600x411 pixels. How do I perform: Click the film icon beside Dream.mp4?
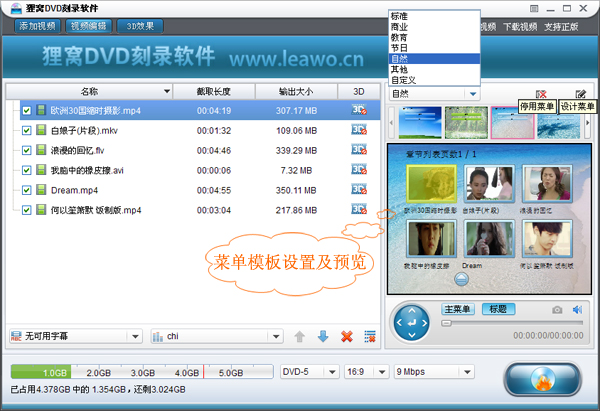click(x=41, y=189)
